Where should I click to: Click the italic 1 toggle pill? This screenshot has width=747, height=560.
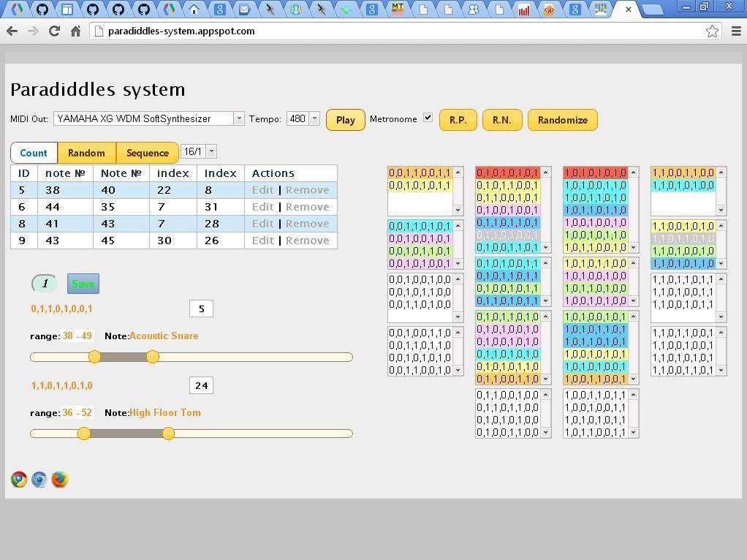click(x=45, y=284)
